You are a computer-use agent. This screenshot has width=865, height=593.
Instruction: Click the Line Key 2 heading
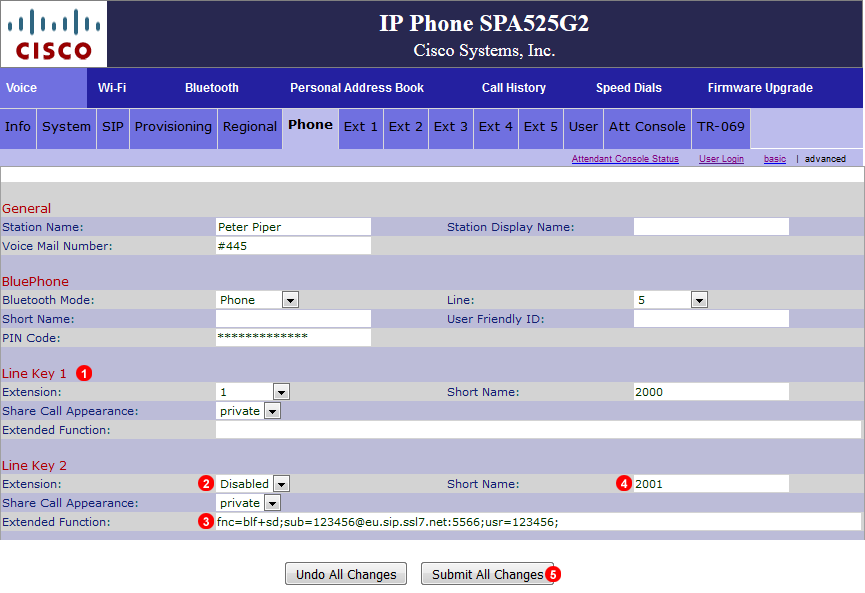tap(34, 466)
